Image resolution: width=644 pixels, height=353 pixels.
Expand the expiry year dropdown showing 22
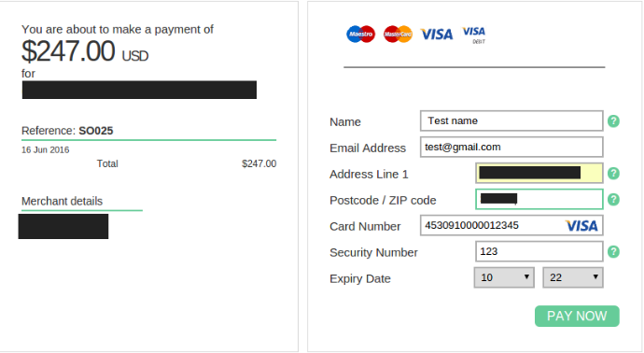(573, 277)
